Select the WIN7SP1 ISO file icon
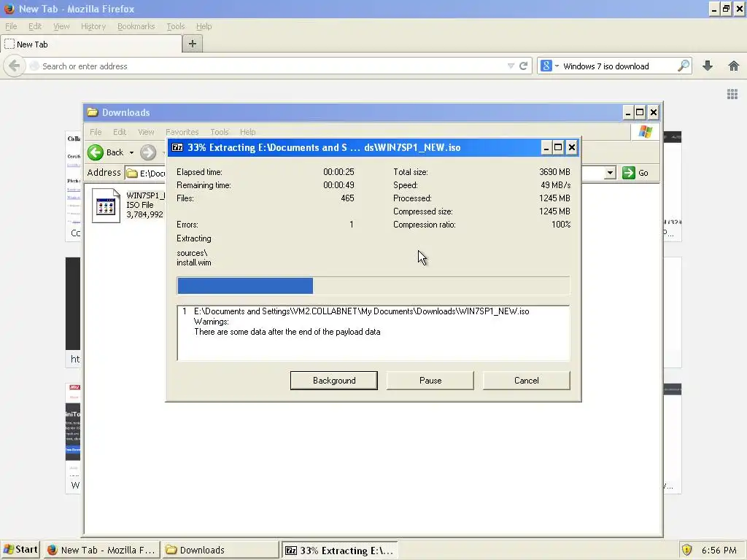747x560 pixels. point(106,206)
